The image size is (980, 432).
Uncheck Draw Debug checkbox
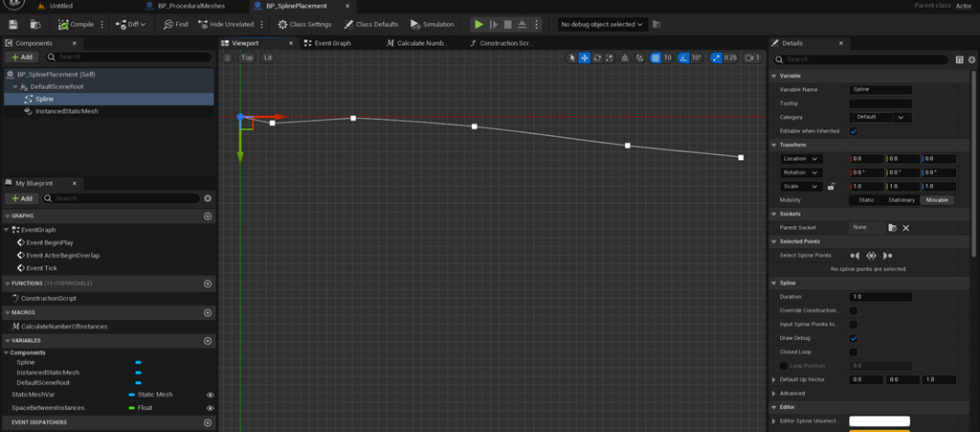[853, 338]
